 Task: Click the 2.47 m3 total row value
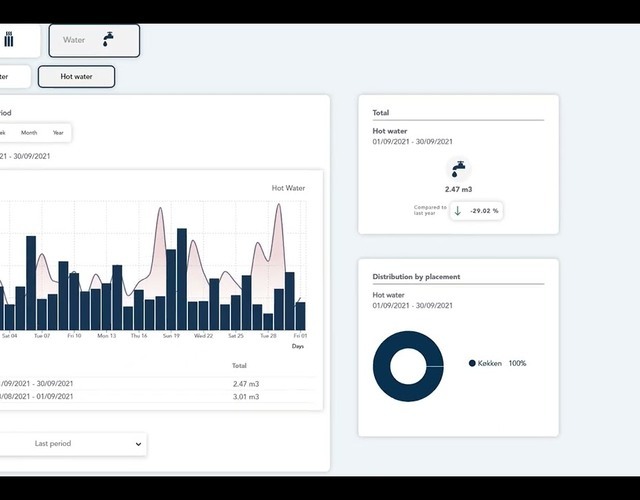click(246, 383)
